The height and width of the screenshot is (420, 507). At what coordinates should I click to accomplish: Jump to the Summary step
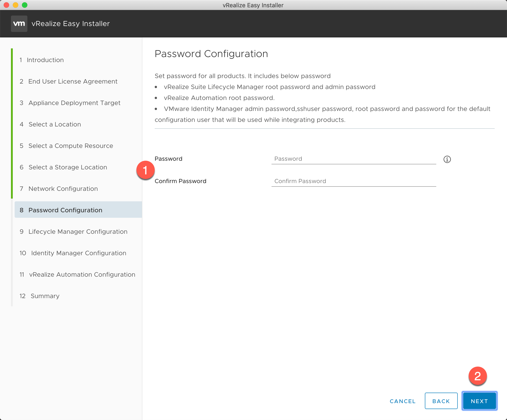(x=39, y=296)
